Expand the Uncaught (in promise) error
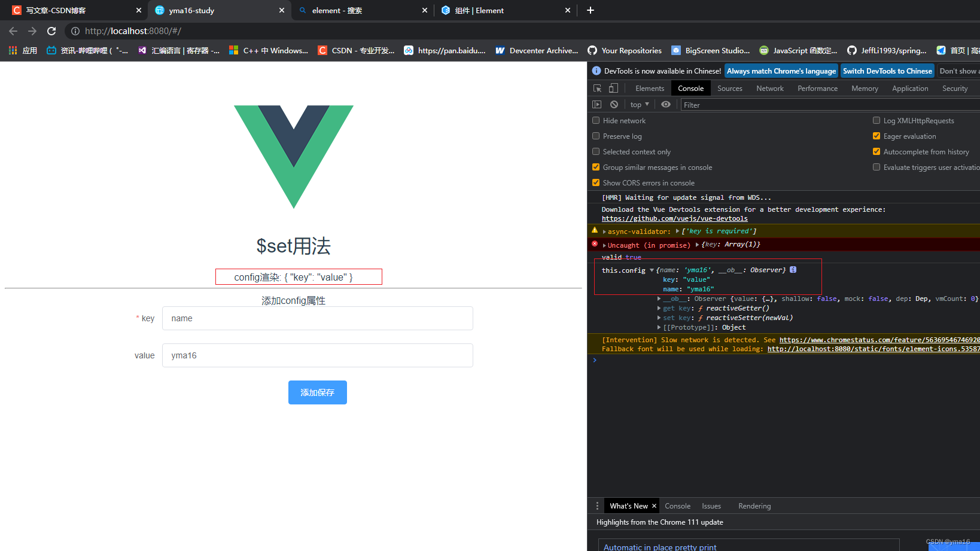The image size is (980, 551). point(604,245)
